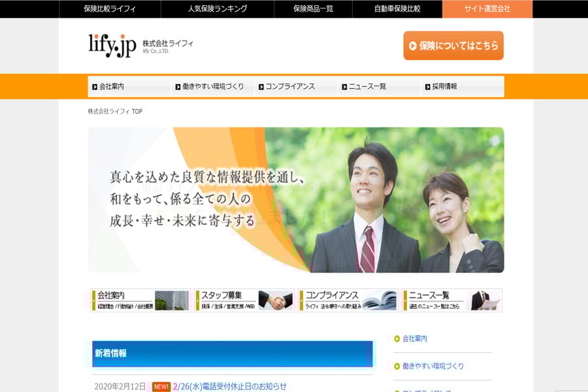Click the play icon on 保険についてはこちら button
Image resolution: width=588 pixels, height=392 pixels.
412,46
